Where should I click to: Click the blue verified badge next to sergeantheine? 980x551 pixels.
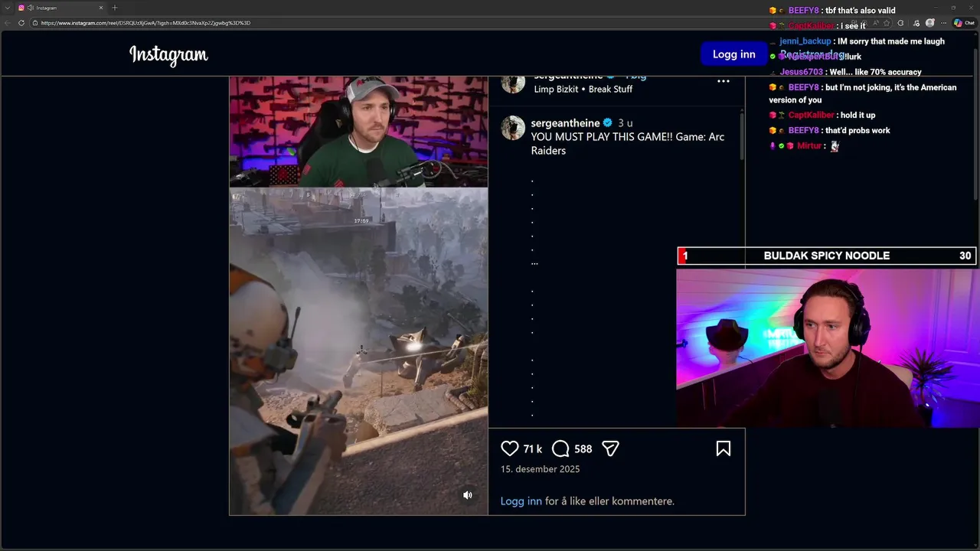pyautogui.click(x=608, y=122)
